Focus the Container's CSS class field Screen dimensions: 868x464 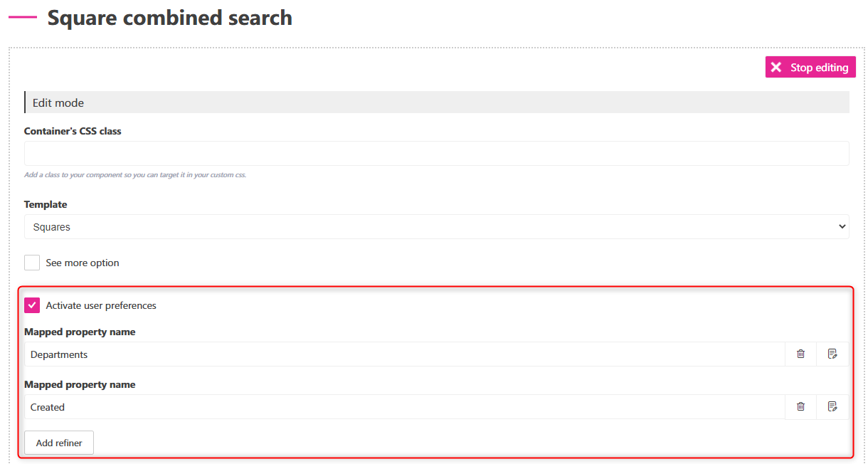pos(436,153)
